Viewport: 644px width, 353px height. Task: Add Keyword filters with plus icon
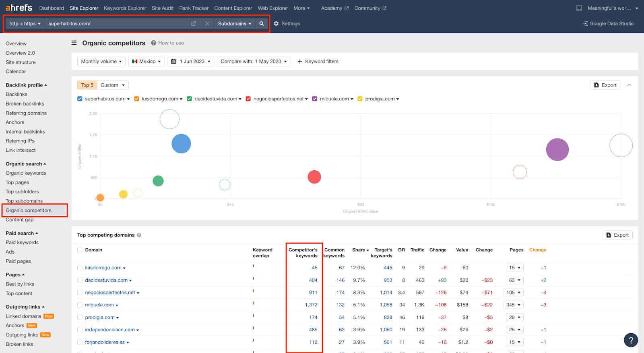tap(318, 62)
